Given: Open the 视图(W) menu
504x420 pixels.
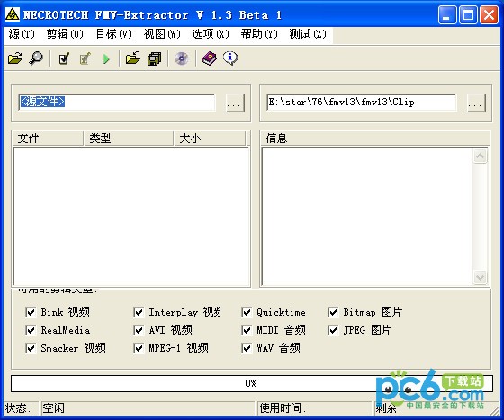Looking at the screenshot, I should click(162, 34).
